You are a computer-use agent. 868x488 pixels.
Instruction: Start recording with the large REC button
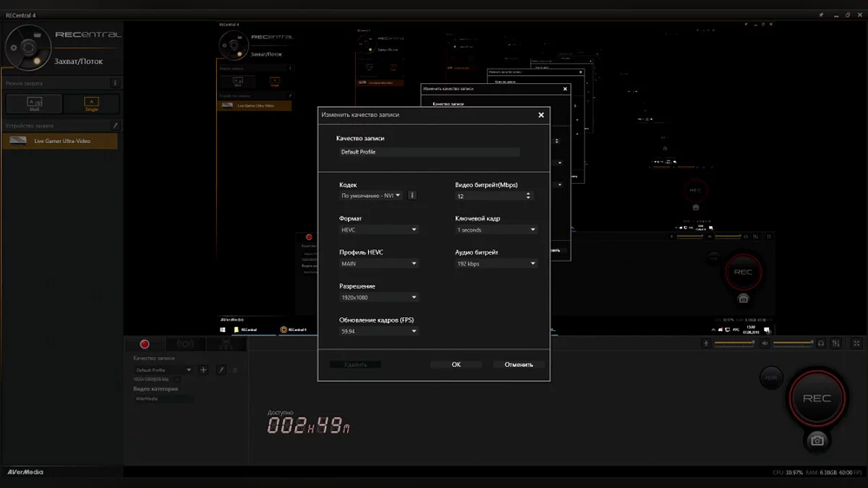(817, 398)
